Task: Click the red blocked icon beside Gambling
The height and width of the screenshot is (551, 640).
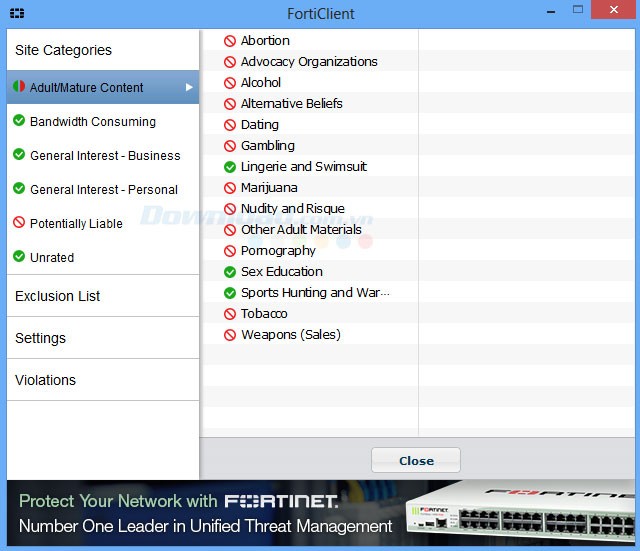Action: (230, 146)
